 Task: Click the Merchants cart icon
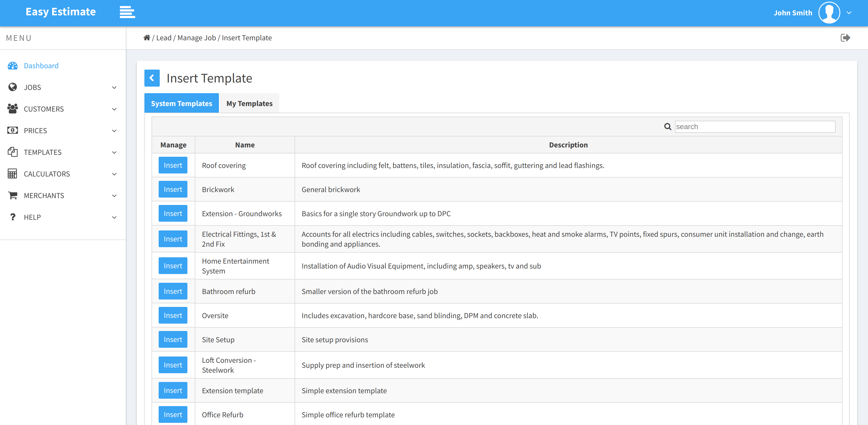13,195
